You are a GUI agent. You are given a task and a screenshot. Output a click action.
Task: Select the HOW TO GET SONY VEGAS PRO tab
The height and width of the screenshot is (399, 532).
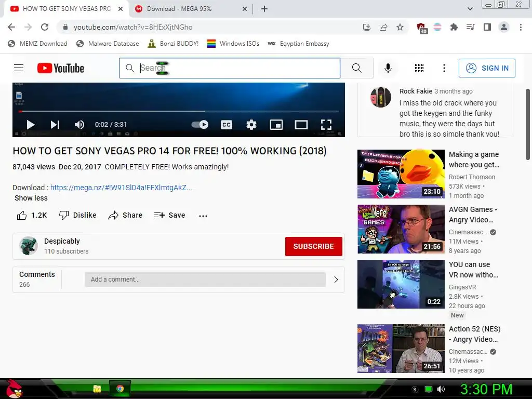(66, 9)
